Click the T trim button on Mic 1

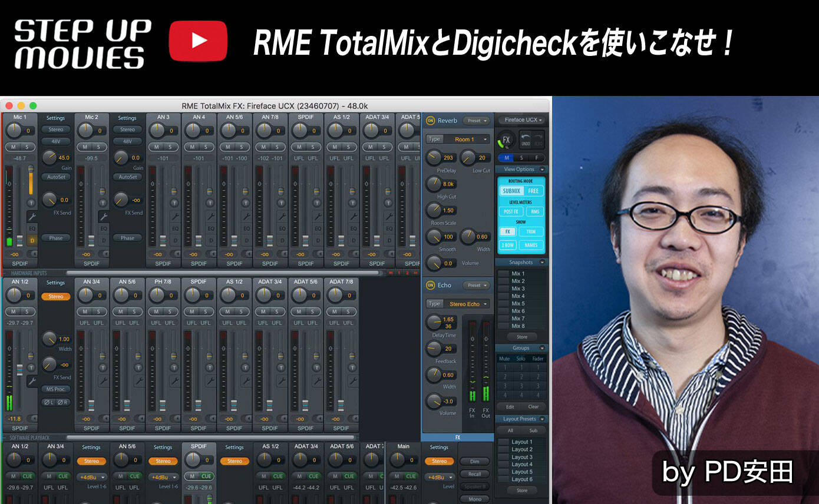tap(32, 203)
